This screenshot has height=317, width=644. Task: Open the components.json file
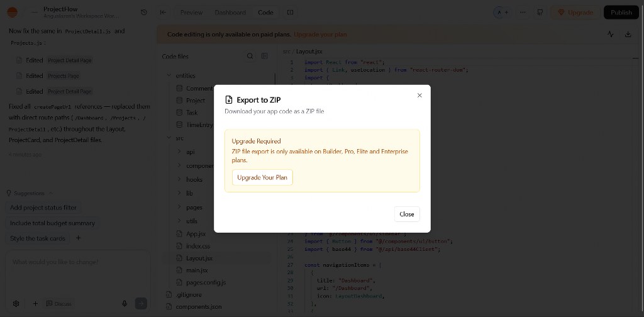click(x=198, y=306)
